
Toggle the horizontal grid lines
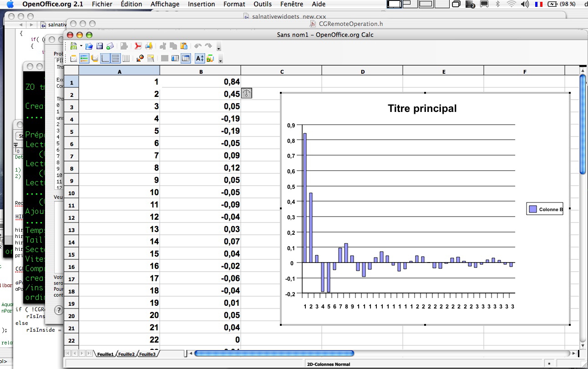coord(116,58)
